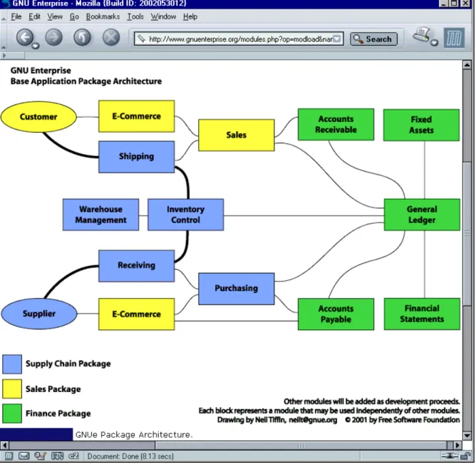Reload the page with the Reload button
476x467 pixels.
tap(82, 37)
